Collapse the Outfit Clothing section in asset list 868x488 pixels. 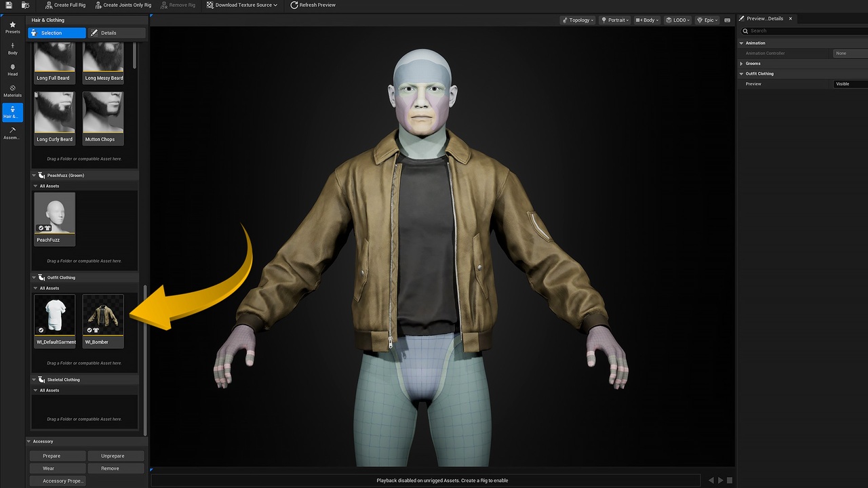click(35, 277)
